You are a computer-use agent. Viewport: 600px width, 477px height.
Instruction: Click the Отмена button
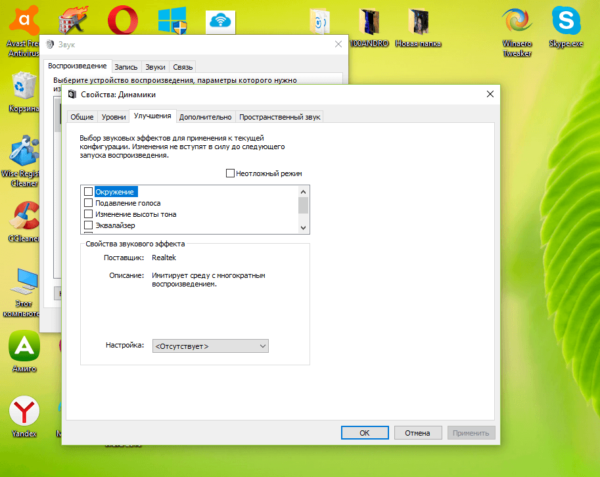coord(418,433)
